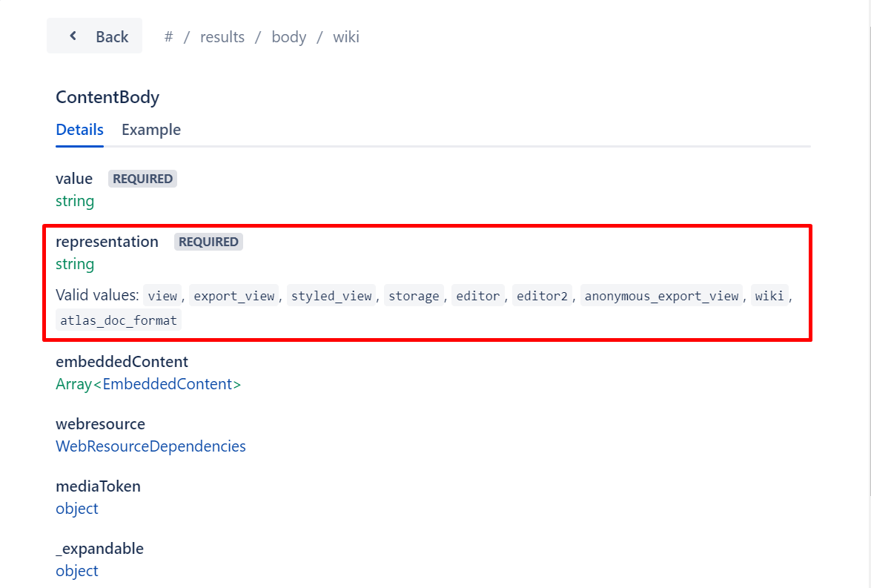Viewport: 871px width, 588px height.
Task: Click the Back button
Action: pyautogui.click(x=94, y=35)
